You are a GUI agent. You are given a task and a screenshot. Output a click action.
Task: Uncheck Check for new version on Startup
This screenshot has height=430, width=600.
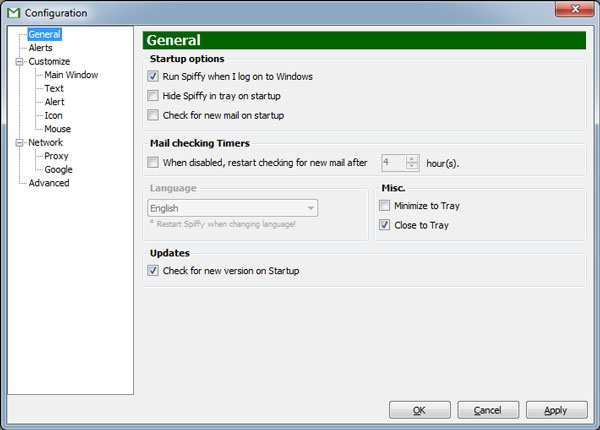click(x=153, y=270)
